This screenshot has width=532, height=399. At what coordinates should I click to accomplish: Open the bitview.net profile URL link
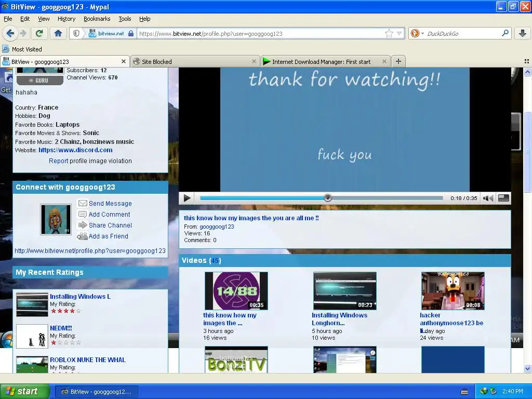pyautogui.click(x=90, y=251)
